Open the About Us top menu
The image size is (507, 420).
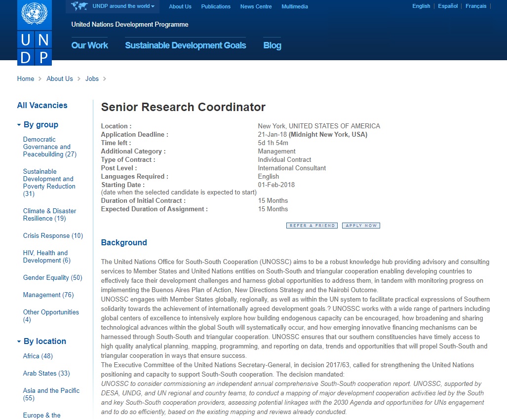(x=180, y=6)
